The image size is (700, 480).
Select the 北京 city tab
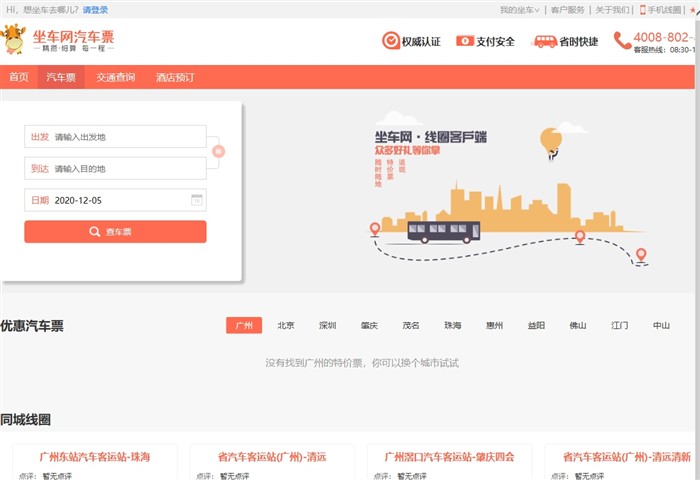pos(286,326)
